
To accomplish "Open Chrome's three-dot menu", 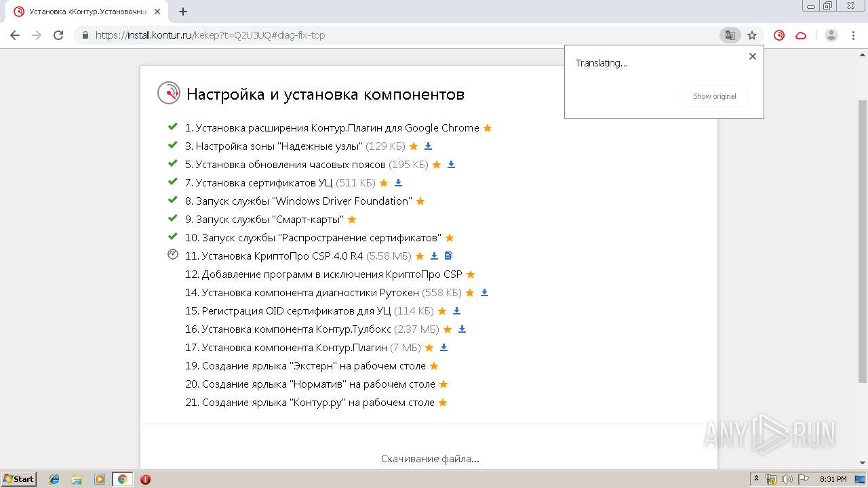I will [x=853, y=35].
